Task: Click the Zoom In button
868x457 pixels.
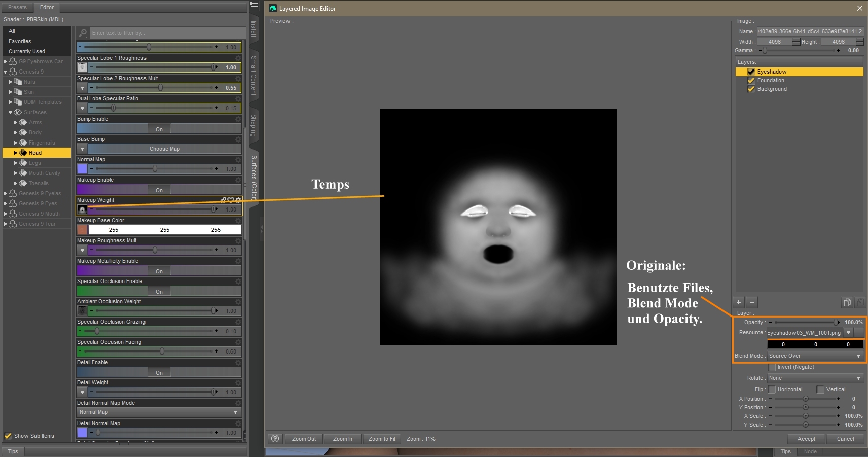Action: pyautogui.click(x=343, y=439)
